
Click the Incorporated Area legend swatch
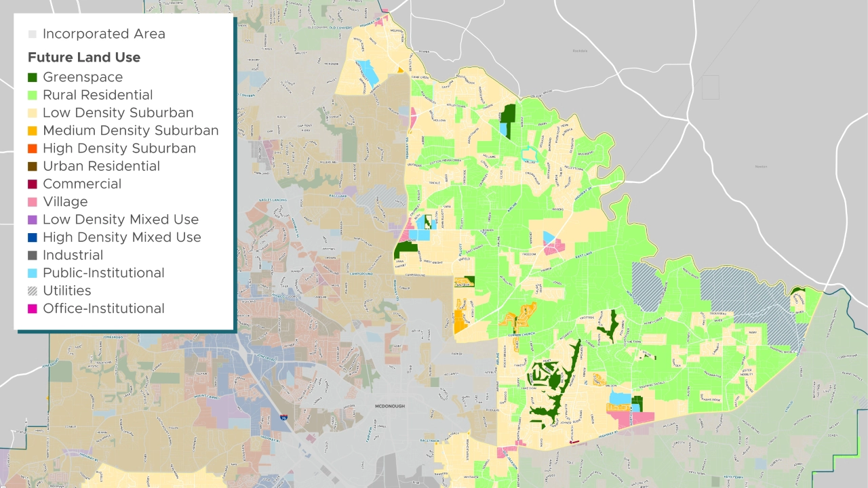coord(33,34)
